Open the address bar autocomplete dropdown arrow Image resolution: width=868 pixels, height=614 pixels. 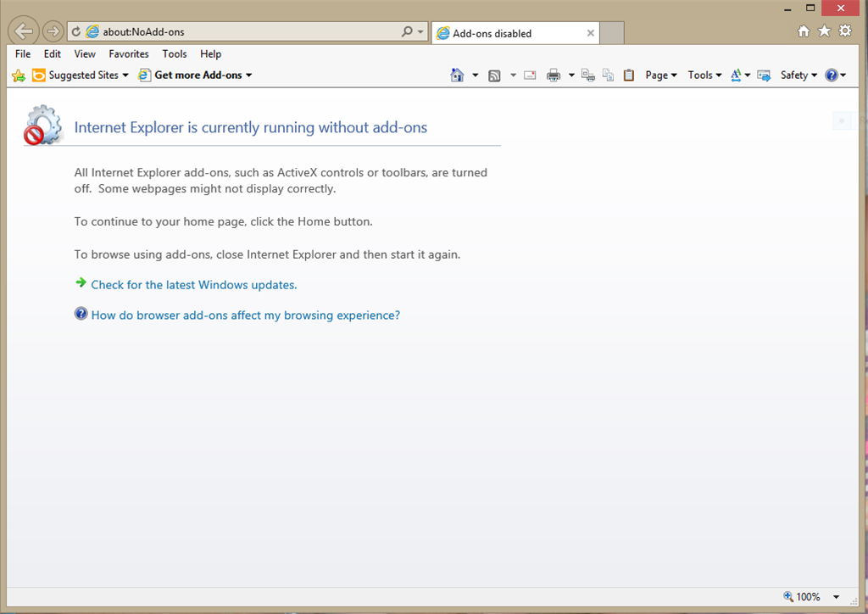(420, 31)
